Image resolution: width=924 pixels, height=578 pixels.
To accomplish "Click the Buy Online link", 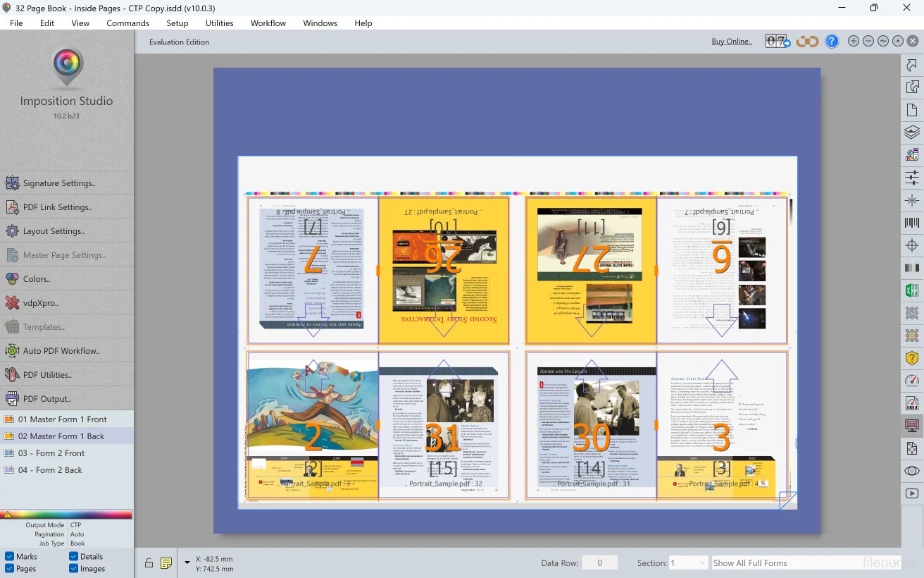I will (731, 42).
